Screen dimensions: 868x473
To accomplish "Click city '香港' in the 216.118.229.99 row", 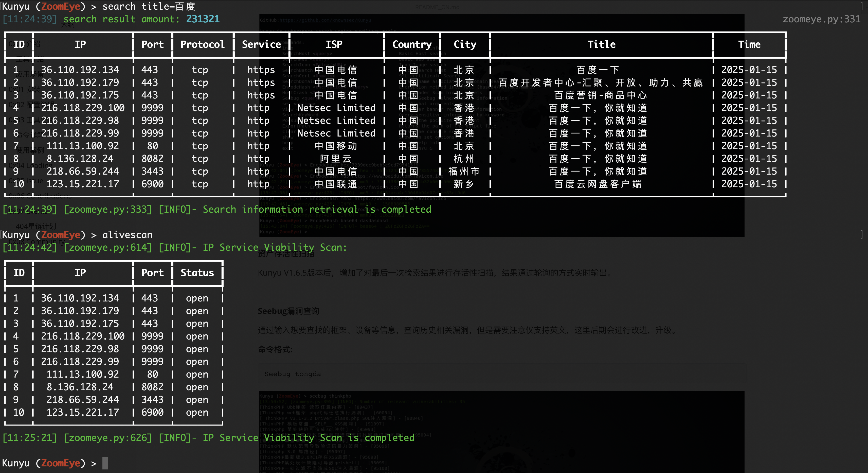I will point(464,133).
